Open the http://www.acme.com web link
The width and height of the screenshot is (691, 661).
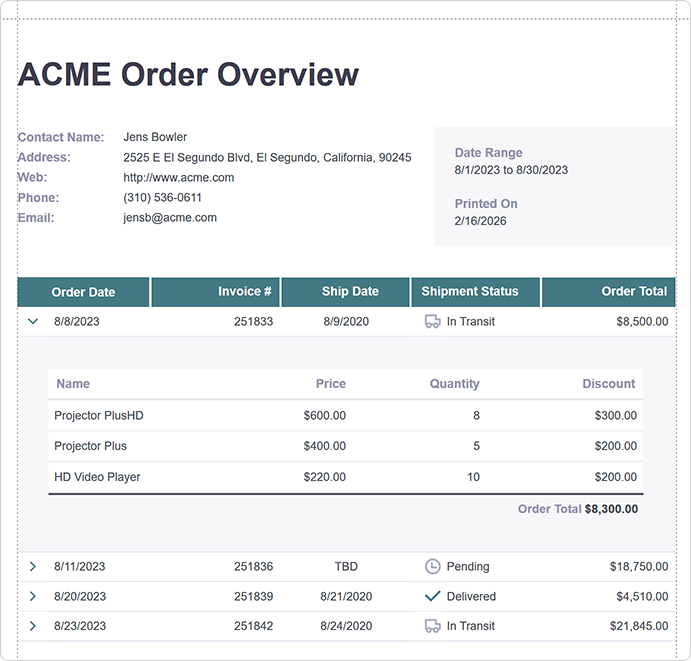coord(178,178)
